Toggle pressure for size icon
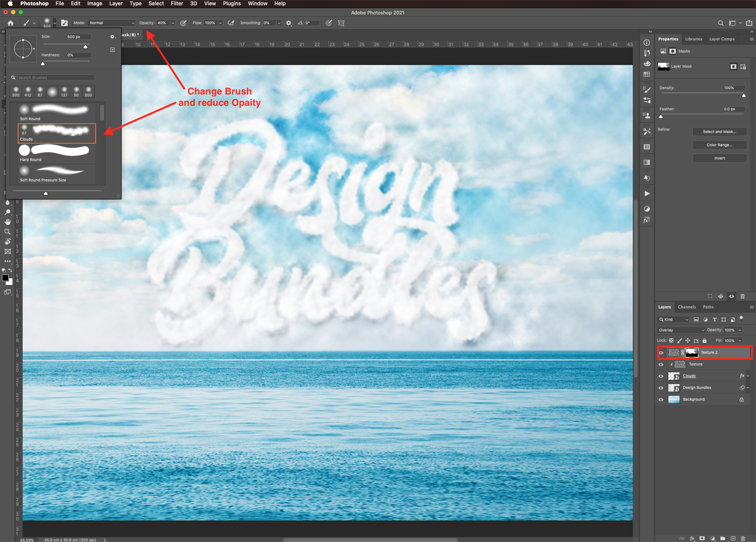This screenshot has height=542, width=756. [x=329, y=23]
